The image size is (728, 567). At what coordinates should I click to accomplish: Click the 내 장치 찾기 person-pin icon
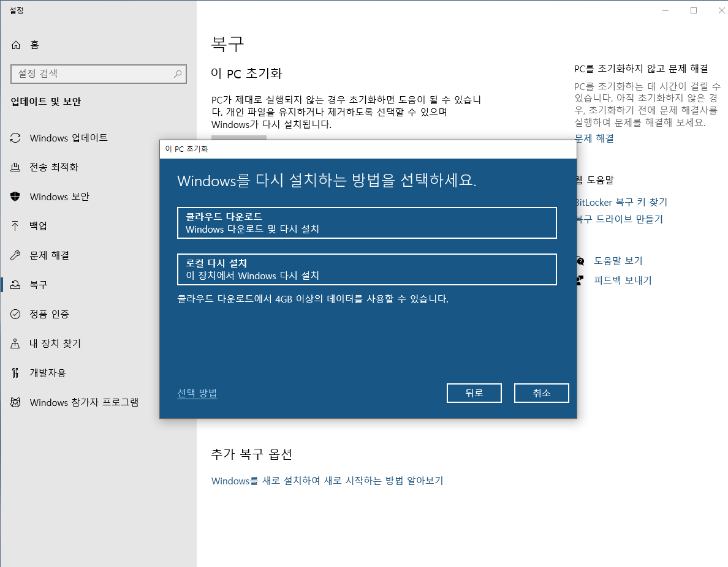pyautogui.click(x=15, y=344)
